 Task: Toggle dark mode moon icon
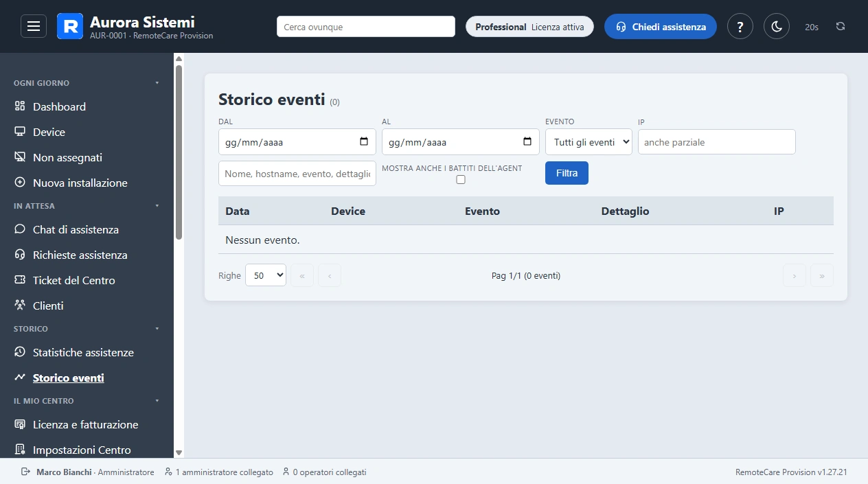[777, 26]
